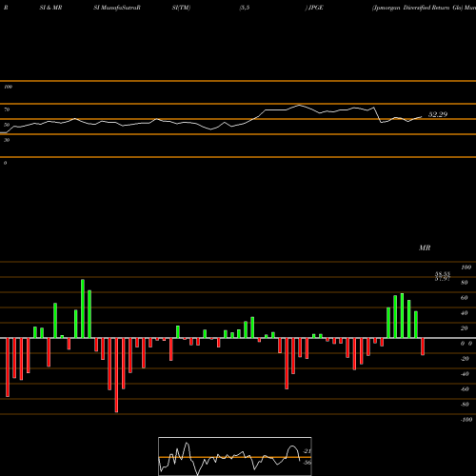The image size is (476, 476).
Task: Click the MR axis label -20
Action: point(465,359)
